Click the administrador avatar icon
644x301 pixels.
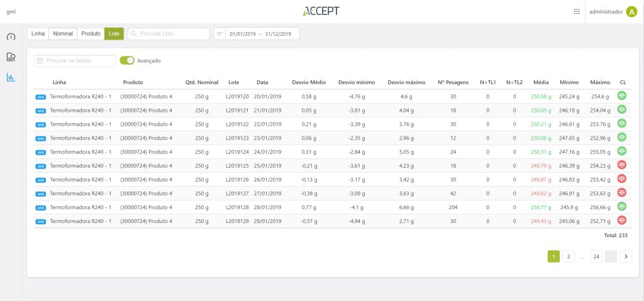point(631,11)
